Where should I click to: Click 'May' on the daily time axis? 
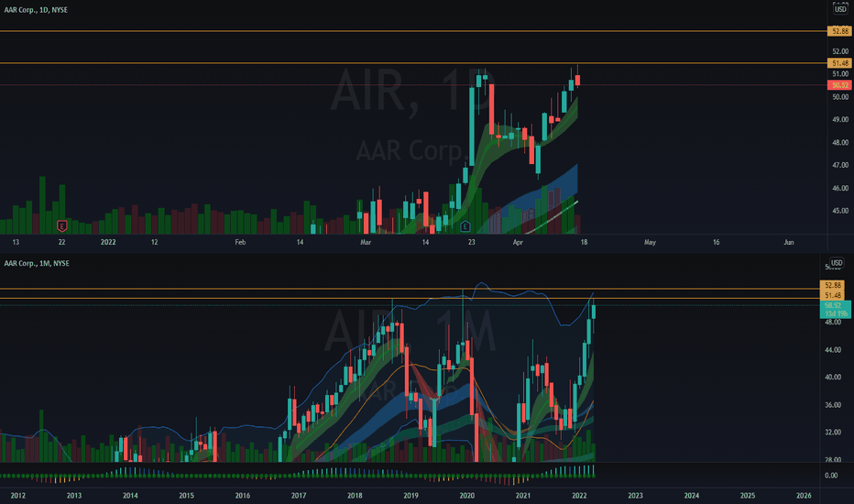coord(650,242)
